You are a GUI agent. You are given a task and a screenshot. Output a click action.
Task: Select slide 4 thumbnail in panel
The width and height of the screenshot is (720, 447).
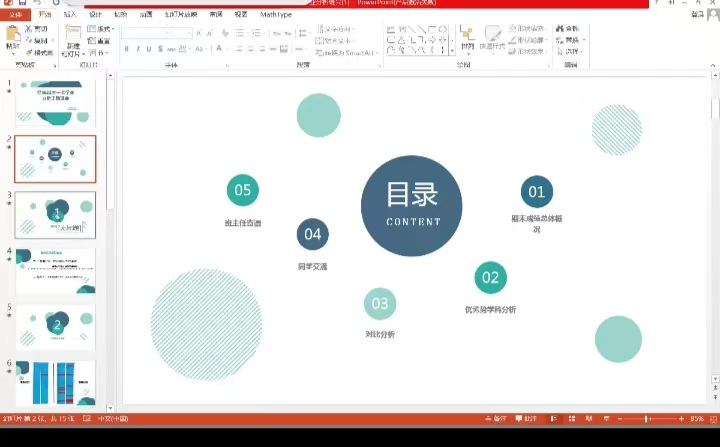(56, 271)
